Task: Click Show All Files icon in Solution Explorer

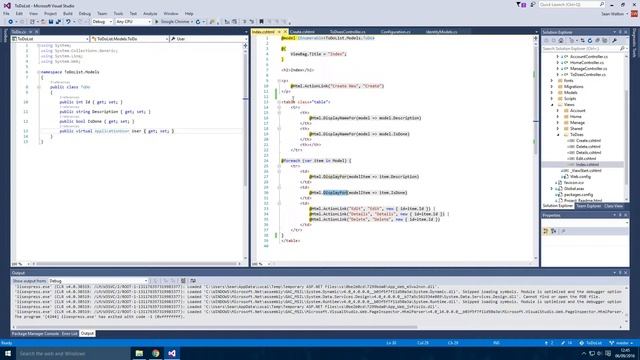Action: point(604,40)
